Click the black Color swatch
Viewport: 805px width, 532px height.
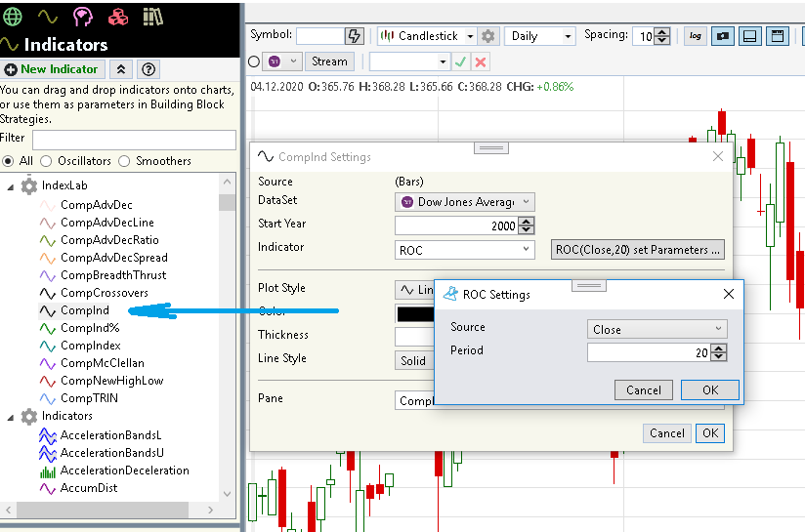click(415, 314)
